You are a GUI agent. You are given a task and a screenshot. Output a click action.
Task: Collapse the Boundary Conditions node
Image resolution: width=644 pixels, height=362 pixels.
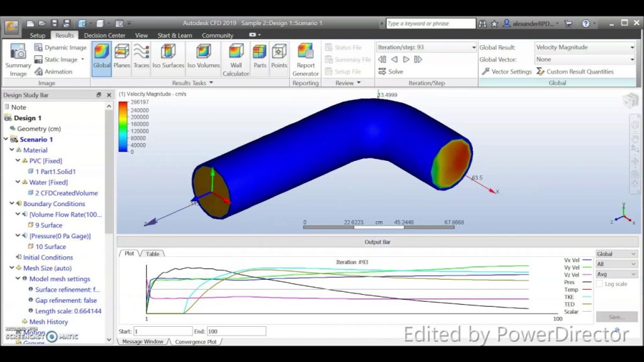click(12, 203)
